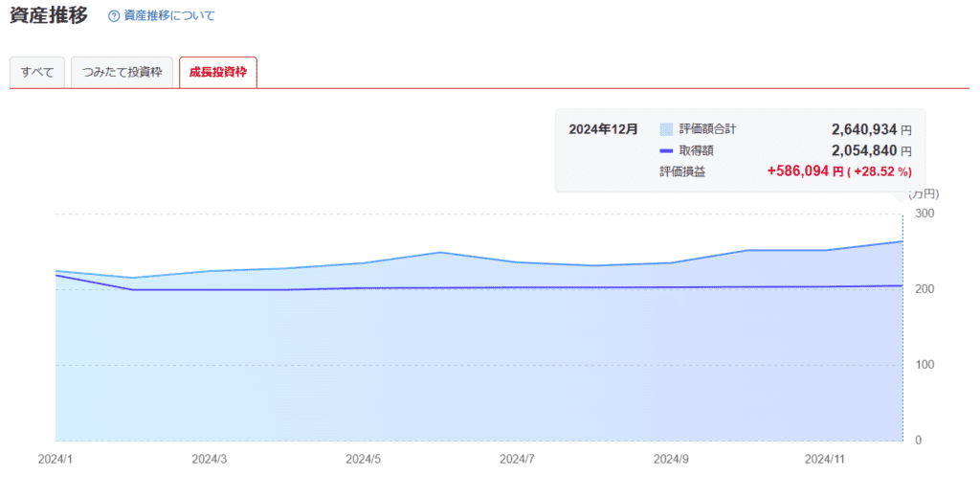Click the 取得額 legend line marker

pyautogui.click(x=666, y=150)
